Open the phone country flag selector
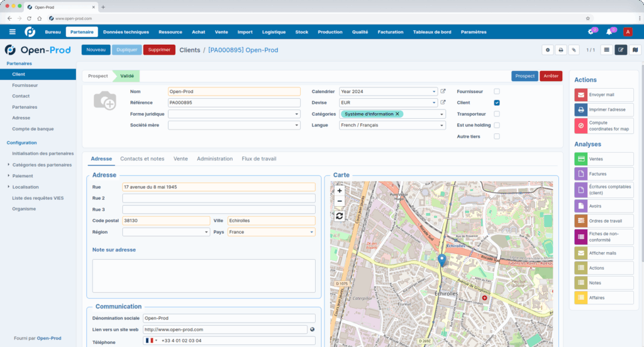Viewport: 644px width, 347px height. click(151, 341)
